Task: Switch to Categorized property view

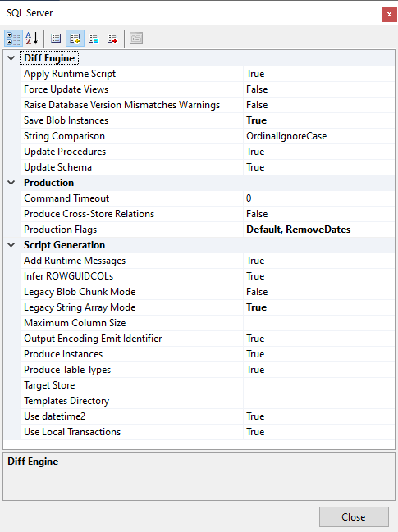Action: click(13, 38)
